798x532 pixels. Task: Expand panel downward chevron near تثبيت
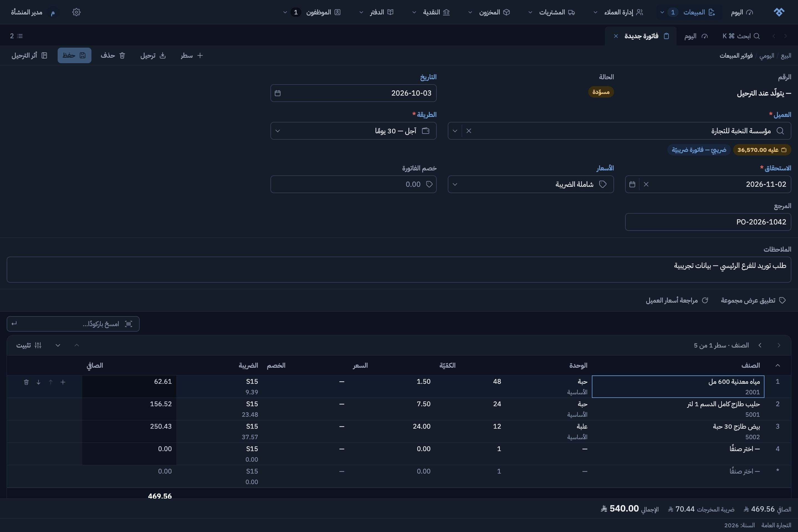[58, 345]
